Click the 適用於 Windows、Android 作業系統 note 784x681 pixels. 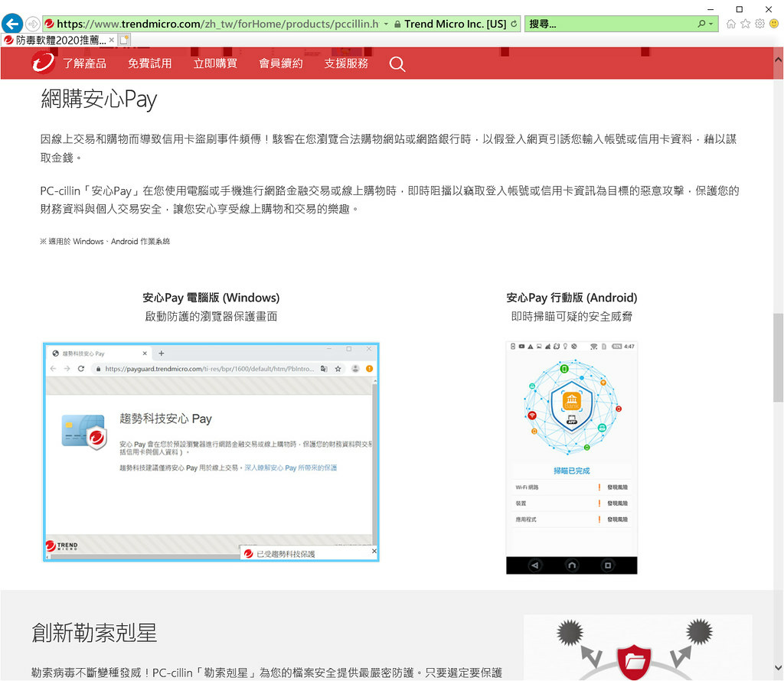(105, 241)
